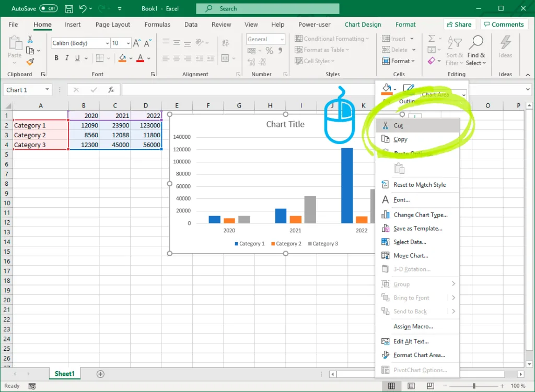This screenshot has height=392, width=535.
Task: Click the Share button
Action: (459, 25)
